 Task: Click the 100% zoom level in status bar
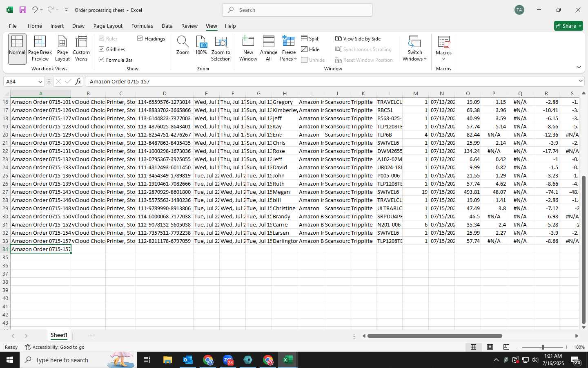[x=579, y=347]
